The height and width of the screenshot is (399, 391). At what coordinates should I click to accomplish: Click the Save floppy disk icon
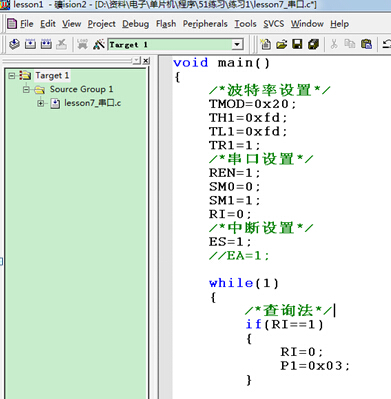297,44
